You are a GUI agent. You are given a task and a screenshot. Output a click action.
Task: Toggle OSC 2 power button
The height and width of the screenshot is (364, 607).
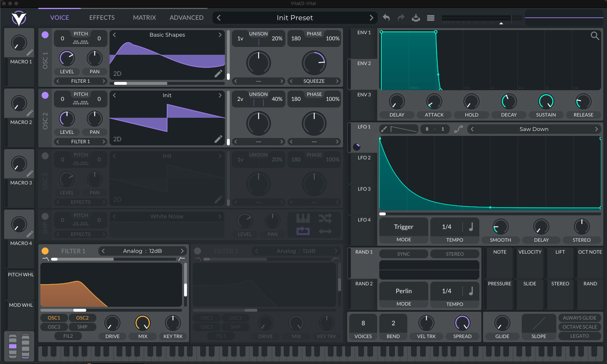pyautogui.click(x=45, y=96)
